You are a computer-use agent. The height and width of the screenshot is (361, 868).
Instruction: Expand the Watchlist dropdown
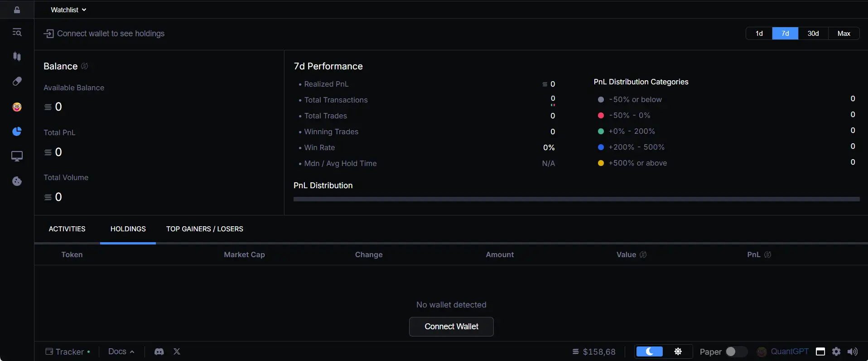(68, 10)
